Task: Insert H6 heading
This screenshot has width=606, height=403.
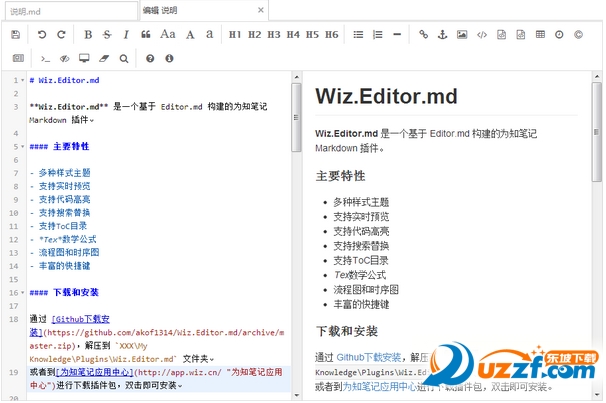Action: coord(332,35)
